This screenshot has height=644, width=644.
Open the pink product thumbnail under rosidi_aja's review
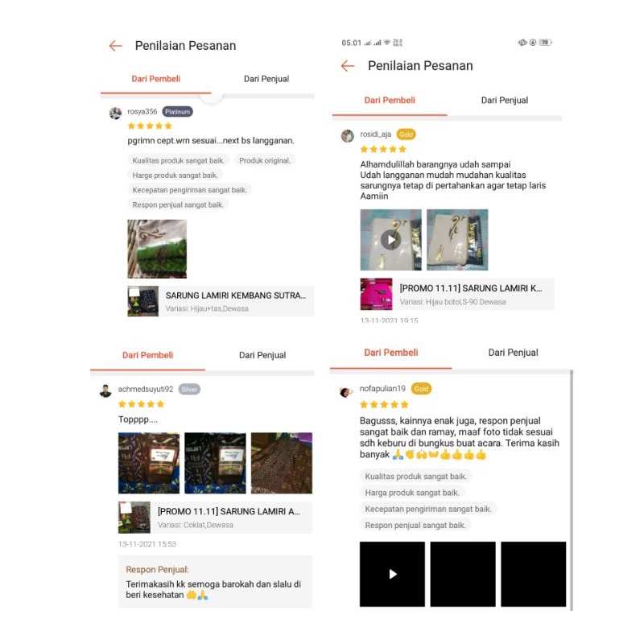pyautogui.click(x=376, y=294)
